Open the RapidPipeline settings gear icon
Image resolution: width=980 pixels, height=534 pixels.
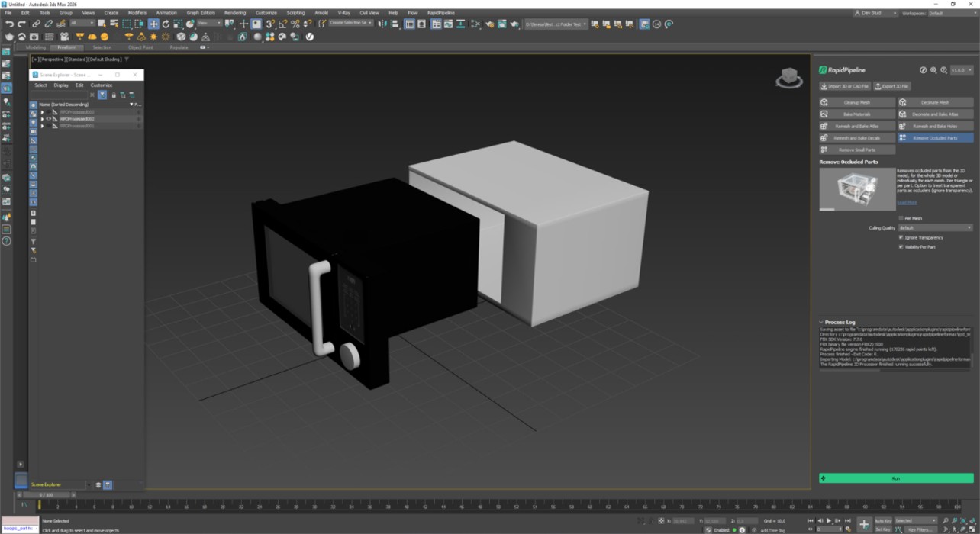click(x=933, y=70)
